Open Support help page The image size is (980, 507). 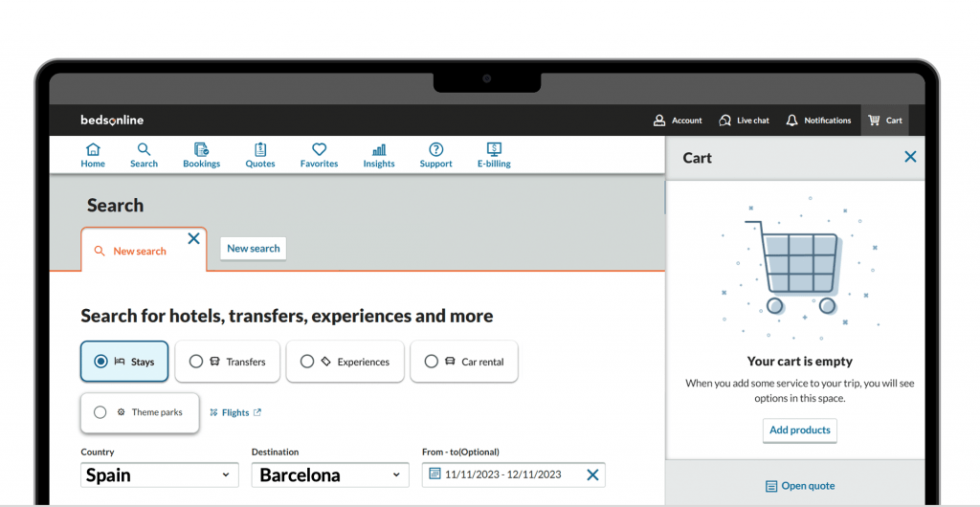click(435, 156)
